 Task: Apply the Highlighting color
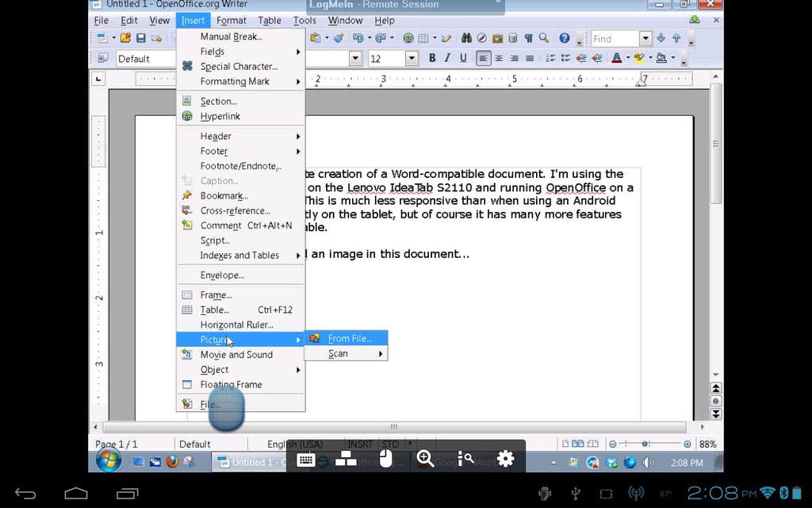(639, 58)
